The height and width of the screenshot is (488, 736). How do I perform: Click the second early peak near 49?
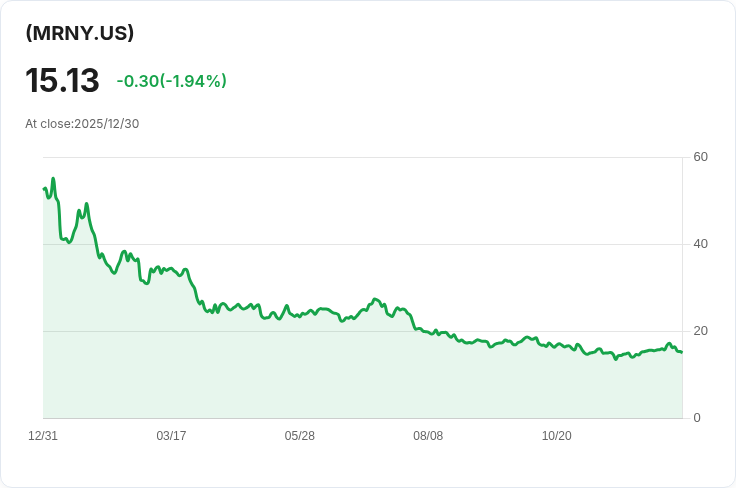(86, 204)
